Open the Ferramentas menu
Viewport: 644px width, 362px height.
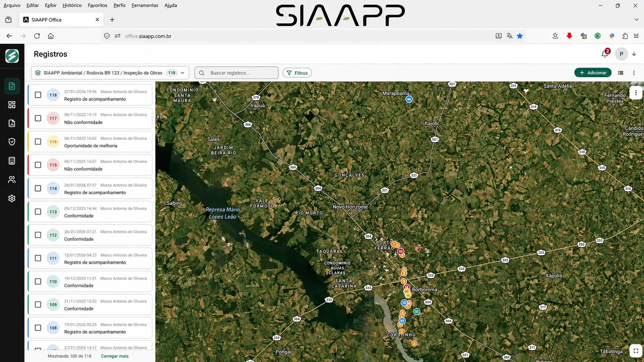coord(145,5)
